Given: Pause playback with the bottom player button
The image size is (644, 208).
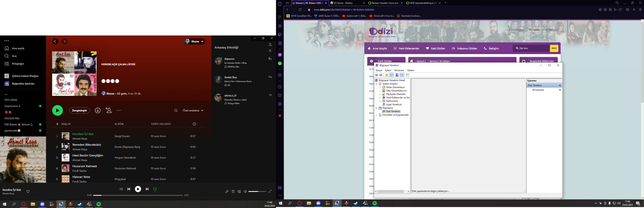Looking at the screenshot, I should [x=138, y=189].
